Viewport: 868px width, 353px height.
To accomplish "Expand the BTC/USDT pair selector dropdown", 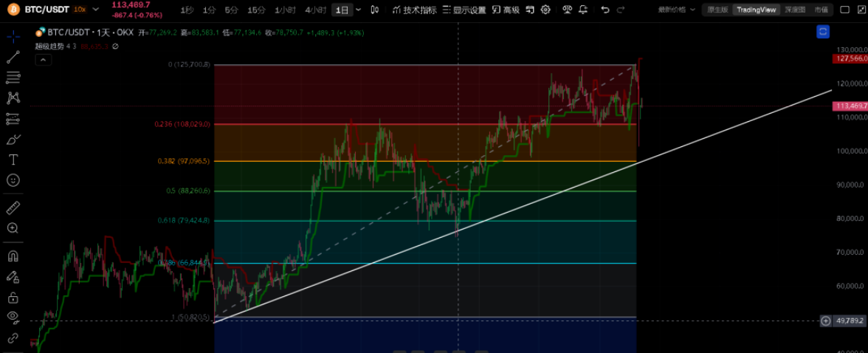I will pos(96,10).
